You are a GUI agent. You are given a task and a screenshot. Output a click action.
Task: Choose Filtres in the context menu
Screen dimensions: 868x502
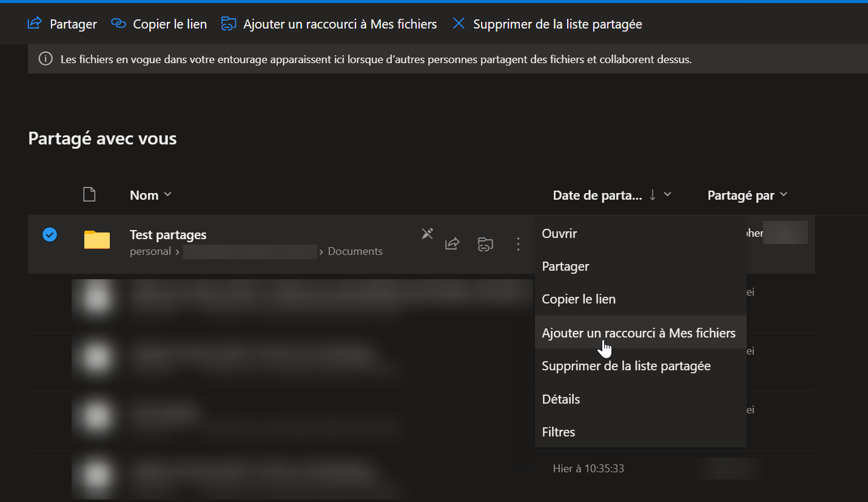(558, 432)
